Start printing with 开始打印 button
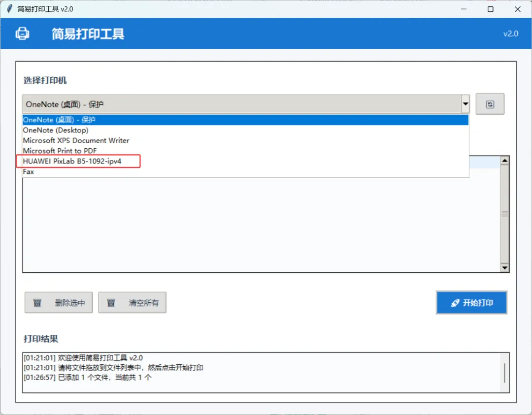This screenshot has height=415, width=532. [471, 302]
